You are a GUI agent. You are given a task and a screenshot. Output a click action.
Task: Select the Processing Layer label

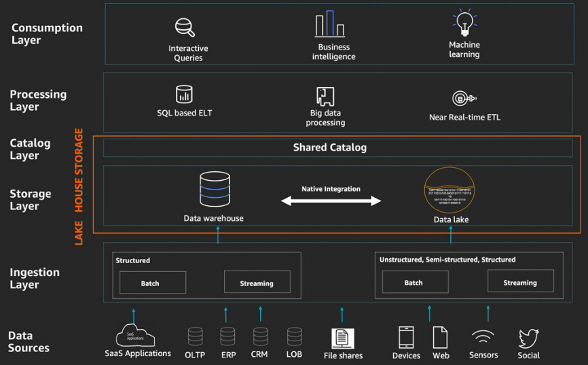click(38, 101)
